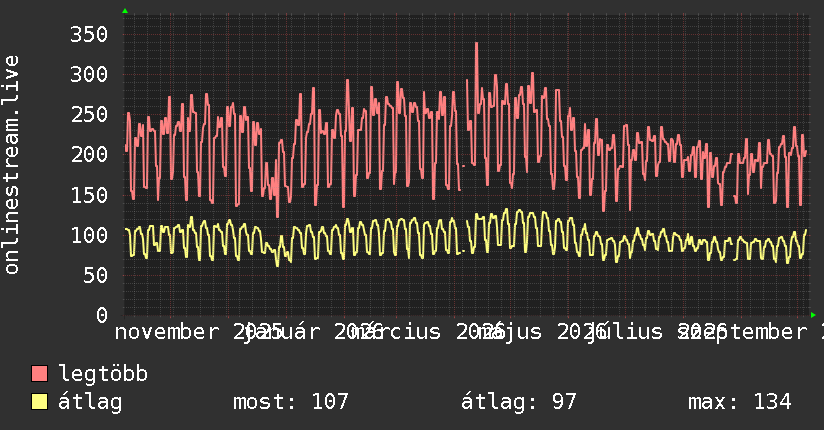Click the 'november' x-axis label
824x430 pixels.
point(166,332)
